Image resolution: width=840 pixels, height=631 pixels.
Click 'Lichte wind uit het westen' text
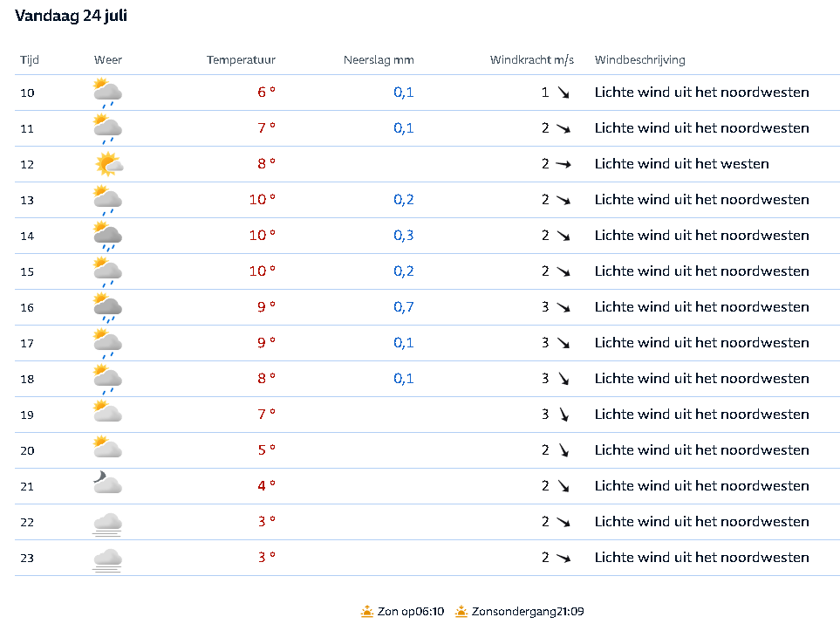[x=682, y=164]
